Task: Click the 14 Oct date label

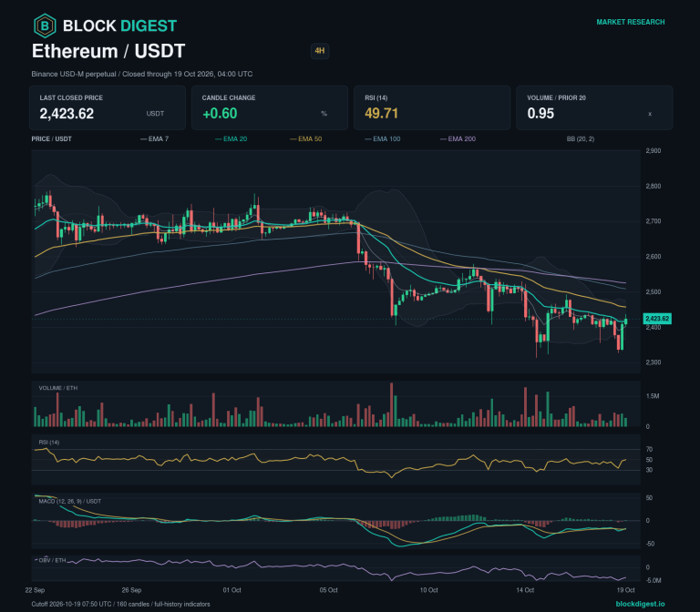Action: [x=525, y=590]
